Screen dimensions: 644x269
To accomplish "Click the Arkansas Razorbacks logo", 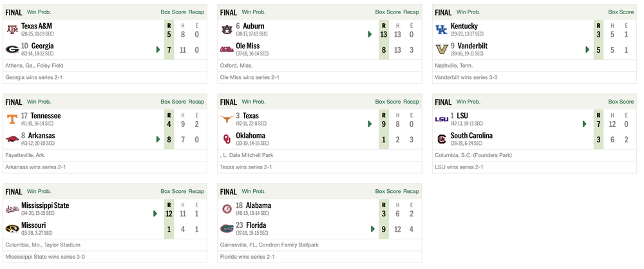I will tap(12, 138).
